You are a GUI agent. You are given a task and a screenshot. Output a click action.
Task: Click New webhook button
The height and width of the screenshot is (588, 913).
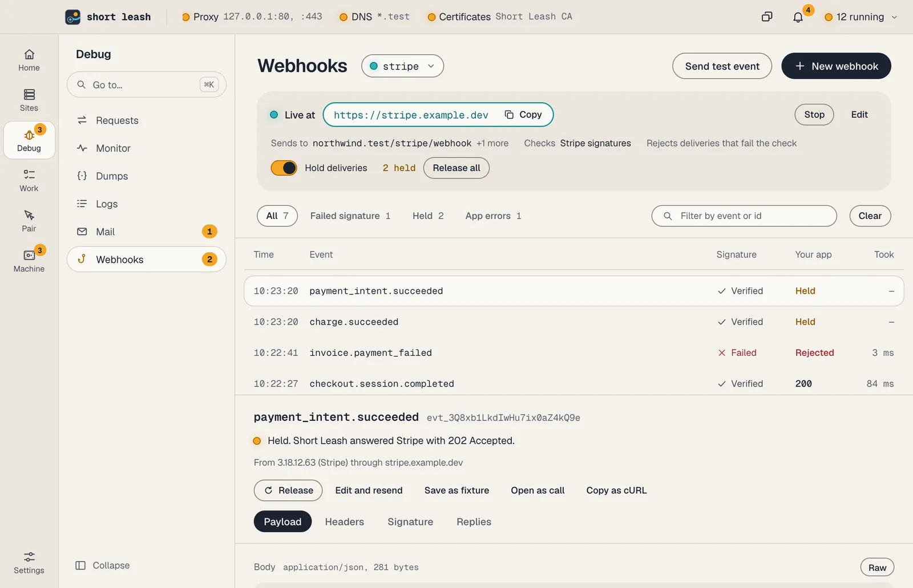[x=836, y=66]
